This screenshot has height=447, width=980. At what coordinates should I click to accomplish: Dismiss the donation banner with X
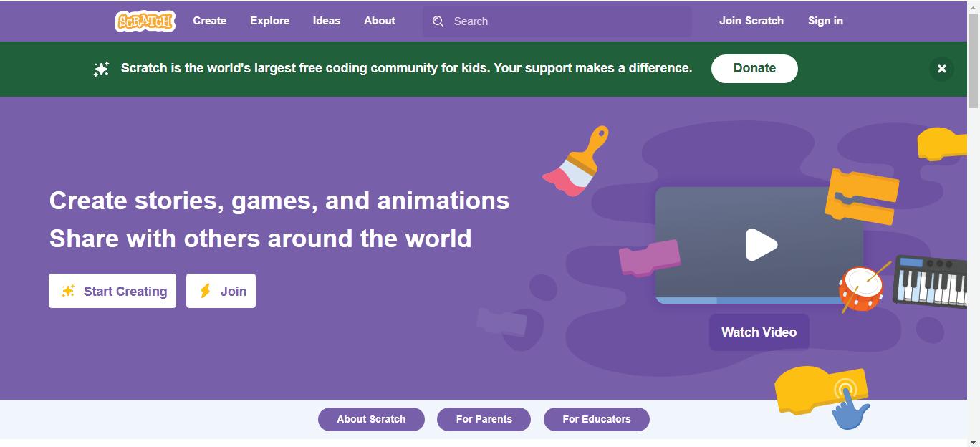941,69
